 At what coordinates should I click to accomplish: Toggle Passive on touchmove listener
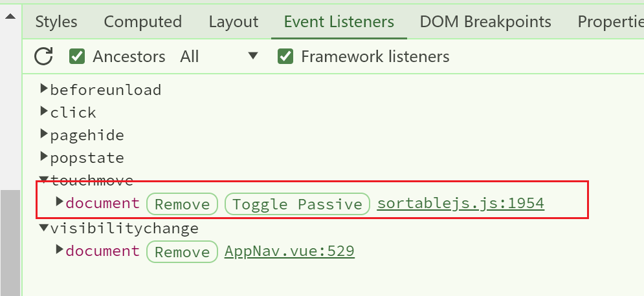[297, 204]
